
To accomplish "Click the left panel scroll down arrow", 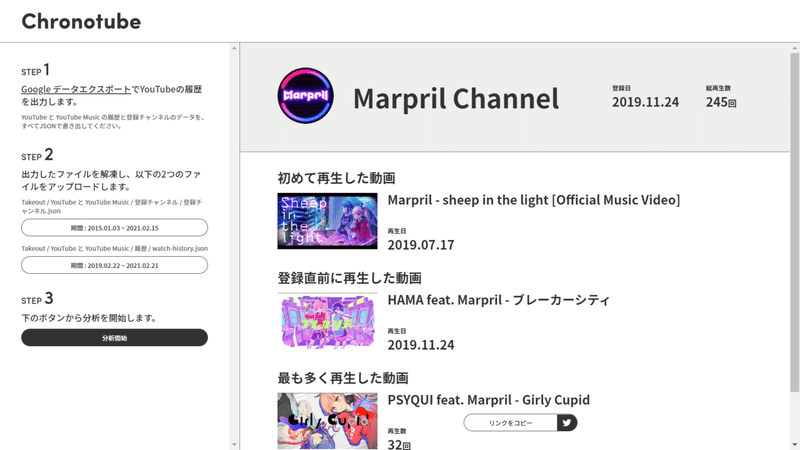I will pyautogui.click(x=234, y=444).
